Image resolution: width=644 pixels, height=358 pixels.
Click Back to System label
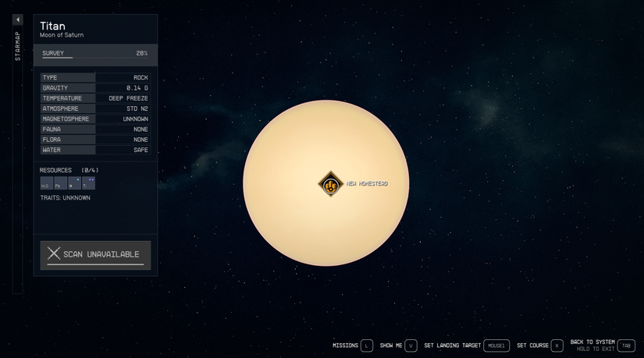click(592, 342)
